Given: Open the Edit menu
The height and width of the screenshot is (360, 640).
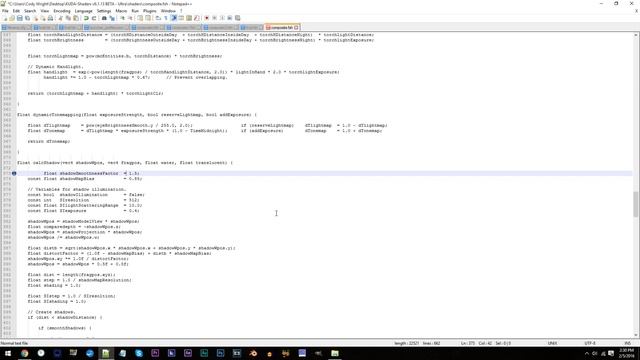Looking at the screenshot, I should [x=16, y=11].
